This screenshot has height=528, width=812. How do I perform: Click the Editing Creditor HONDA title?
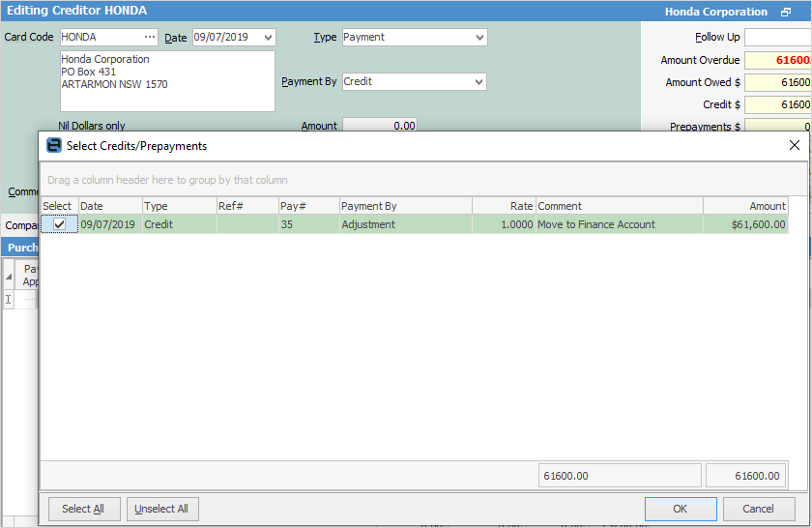tap(76, 11)
